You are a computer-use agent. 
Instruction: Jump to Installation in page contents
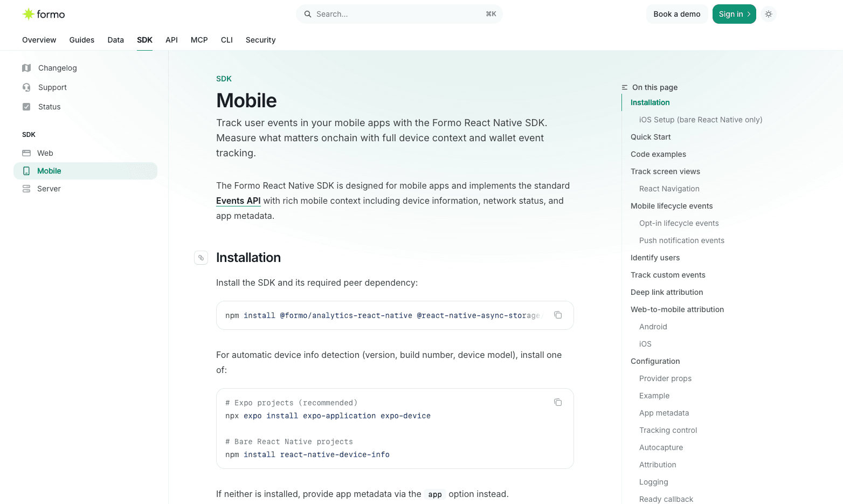650,102
